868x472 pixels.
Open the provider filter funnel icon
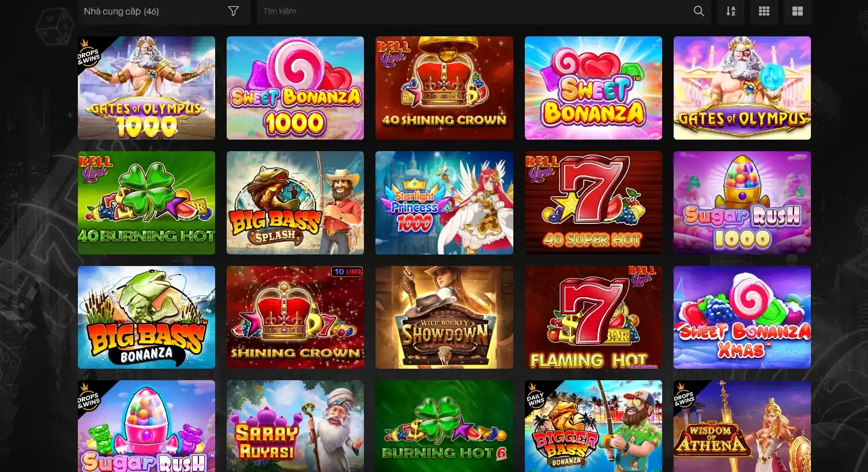click(234, 11)
